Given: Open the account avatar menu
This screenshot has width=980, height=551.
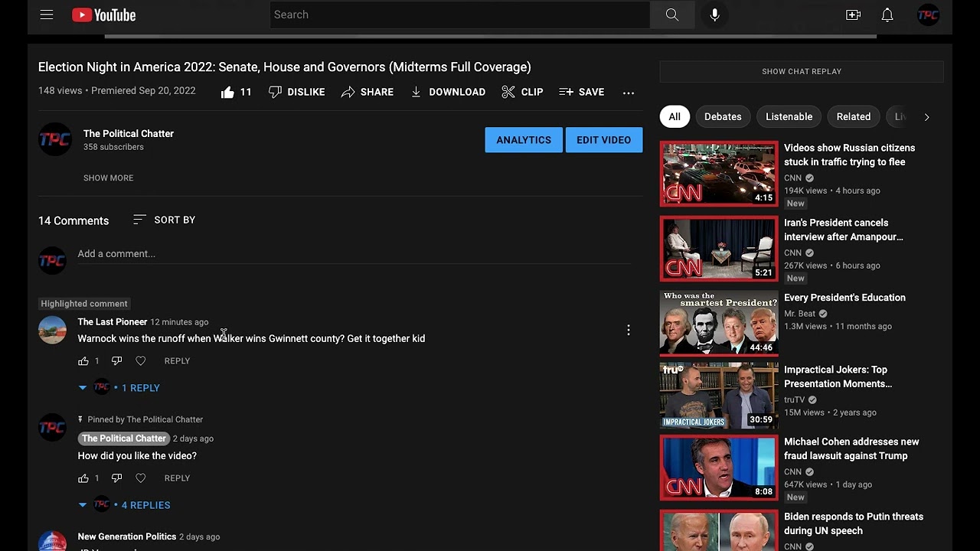Looking at the screenshot, I should [x=928, y=15].
